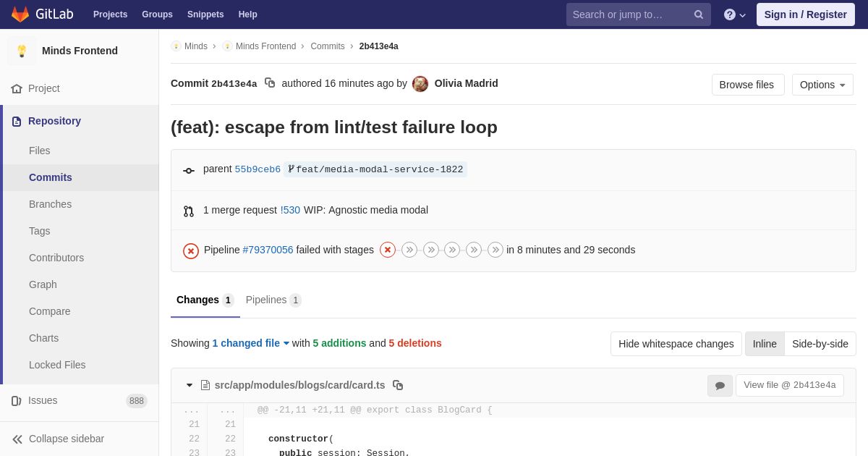Click the failed pipeline status icon
868x456 pixels.
click(x=191, y=250)
